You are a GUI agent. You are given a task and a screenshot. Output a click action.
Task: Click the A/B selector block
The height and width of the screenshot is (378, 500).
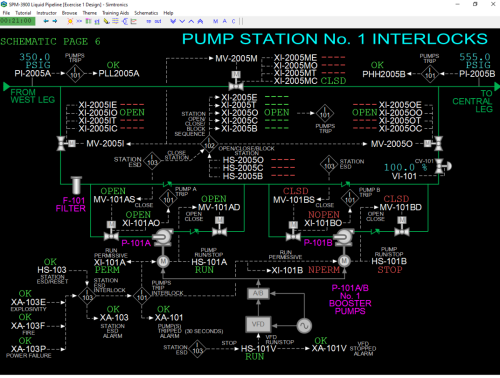point(258,293)
